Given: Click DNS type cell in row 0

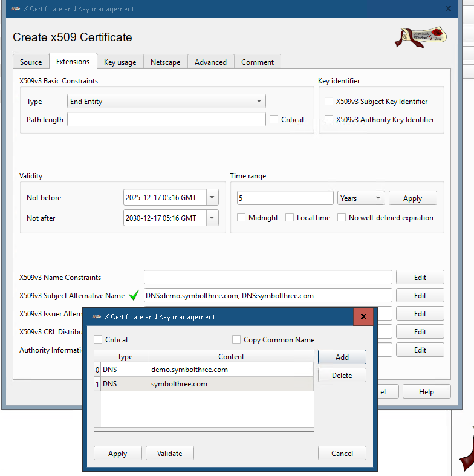Looking at the screenshot, I should point(125,370).
